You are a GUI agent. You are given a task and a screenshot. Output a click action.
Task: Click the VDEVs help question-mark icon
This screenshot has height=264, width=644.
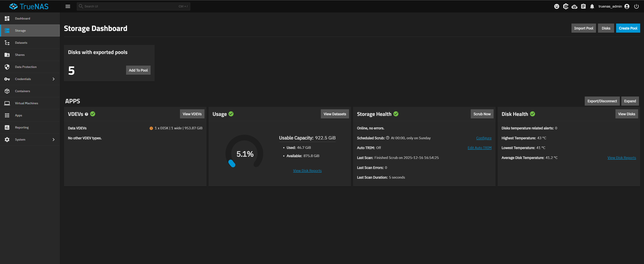coord(86,114)
